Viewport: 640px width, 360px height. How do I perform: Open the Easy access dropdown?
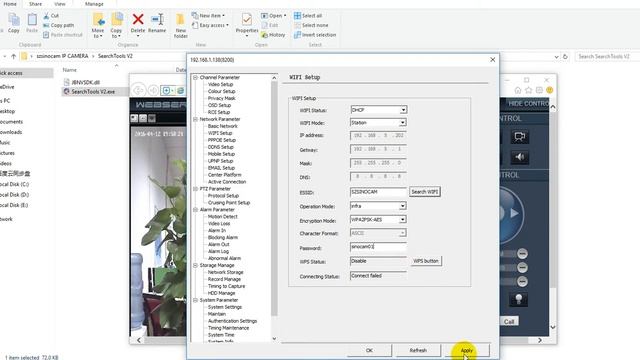210,25
